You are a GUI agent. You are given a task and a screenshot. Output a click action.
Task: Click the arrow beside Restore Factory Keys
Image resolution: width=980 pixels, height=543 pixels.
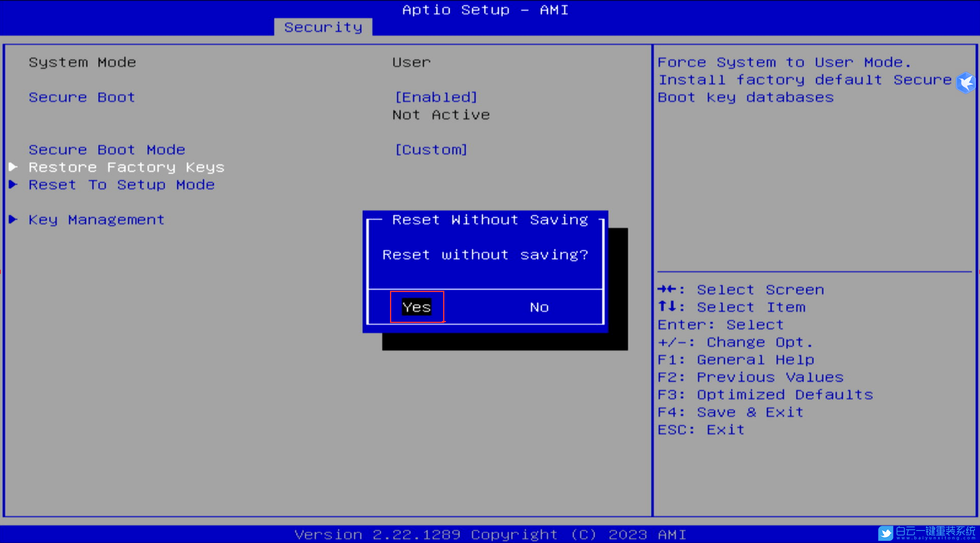(x=13, y=167)
